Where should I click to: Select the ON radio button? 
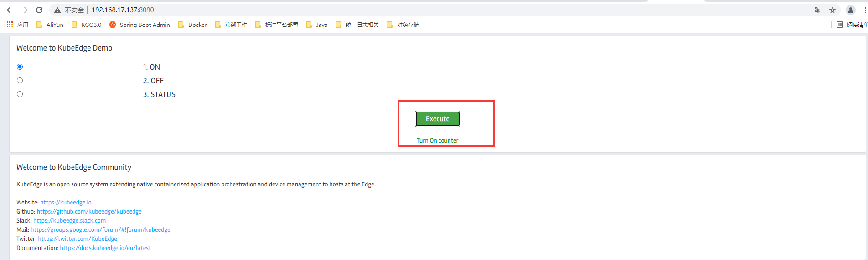[20, 66]
